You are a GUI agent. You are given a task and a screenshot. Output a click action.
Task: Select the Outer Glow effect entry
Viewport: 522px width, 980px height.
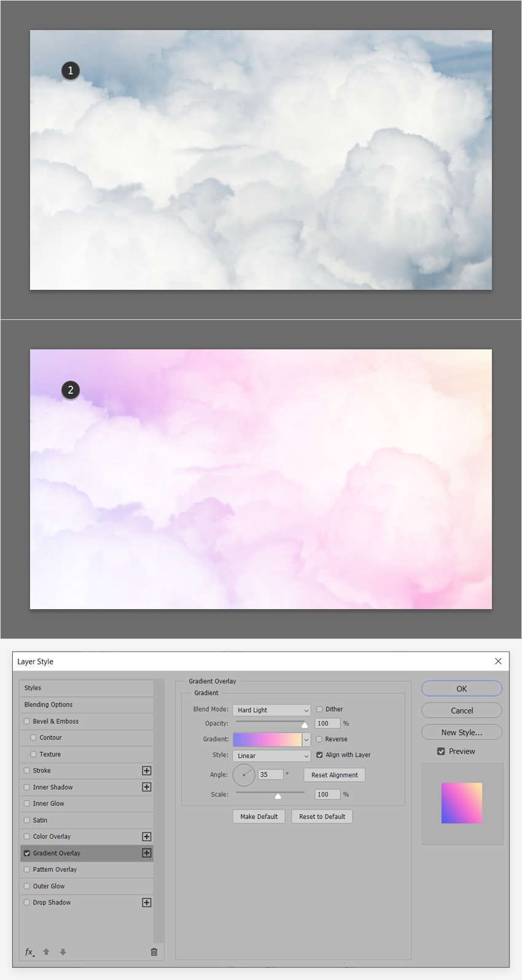pos(87,886)
